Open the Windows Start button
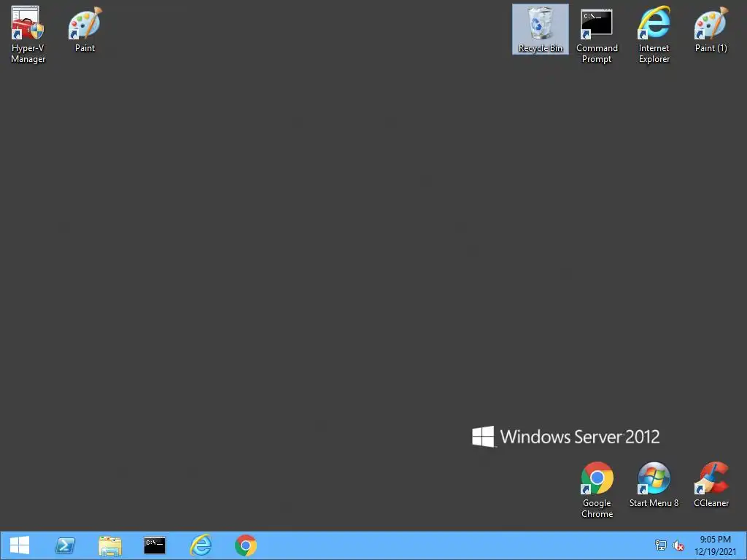This screenshot has width=747, height=560. (x=20, y=545)
